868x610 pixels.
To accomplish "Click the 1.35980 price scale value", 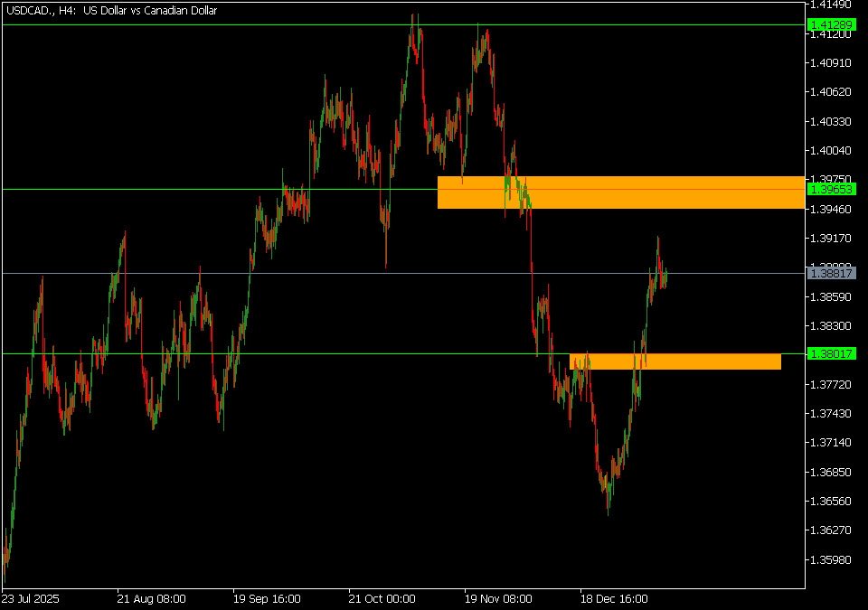I will click(833, 559).
